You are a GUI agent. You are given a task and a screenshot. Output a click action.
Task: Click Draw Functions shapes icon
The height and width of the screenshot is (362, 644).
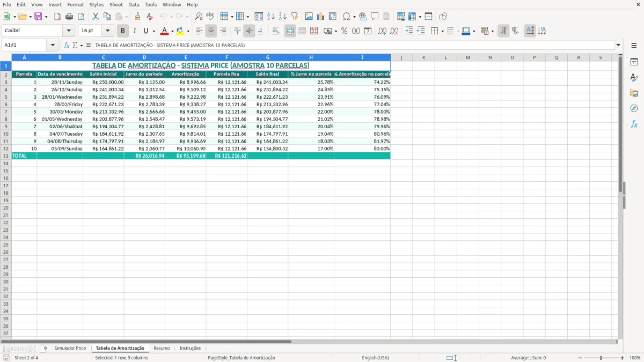click(443, 17)
